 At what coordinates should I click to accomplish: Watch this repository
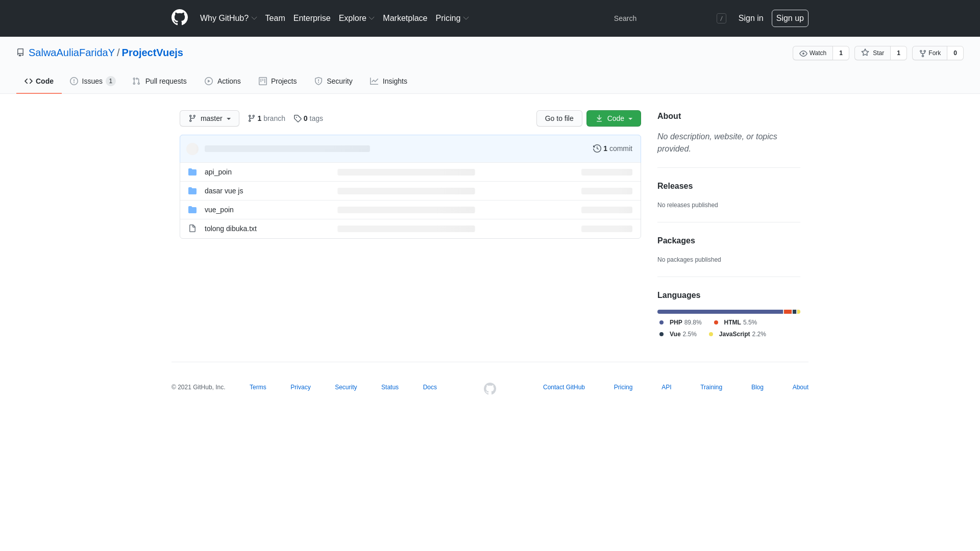click(813, 53)
